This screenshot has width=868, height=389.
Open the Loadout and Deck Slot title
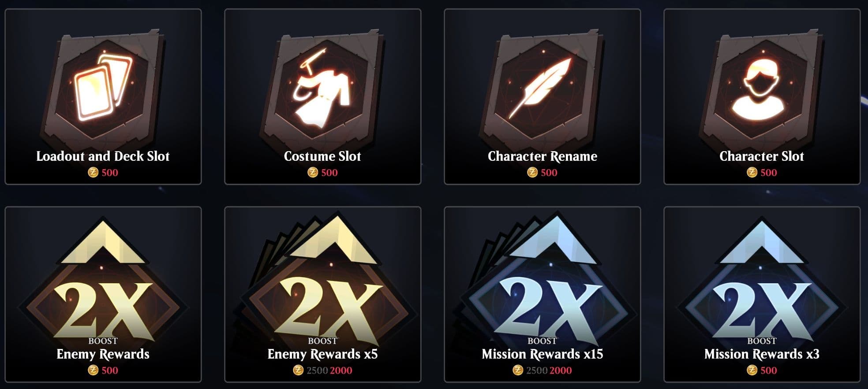[103, 156]
